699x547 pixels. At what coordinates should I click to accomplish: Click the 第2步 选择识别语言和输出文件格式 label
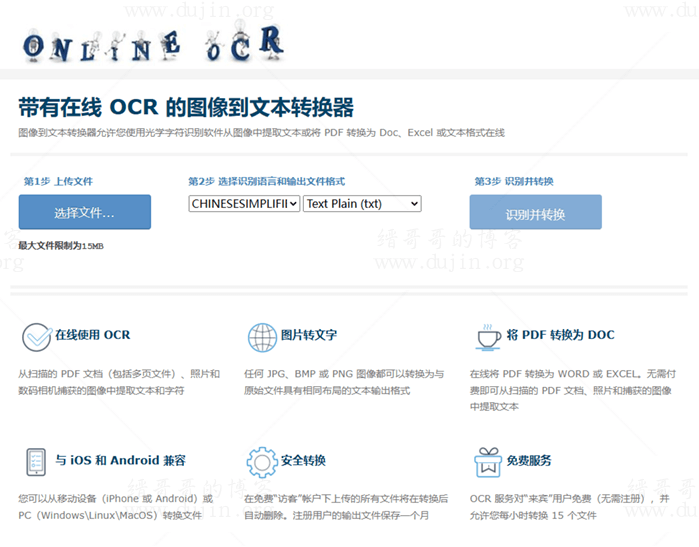click(x=266, y=181)
